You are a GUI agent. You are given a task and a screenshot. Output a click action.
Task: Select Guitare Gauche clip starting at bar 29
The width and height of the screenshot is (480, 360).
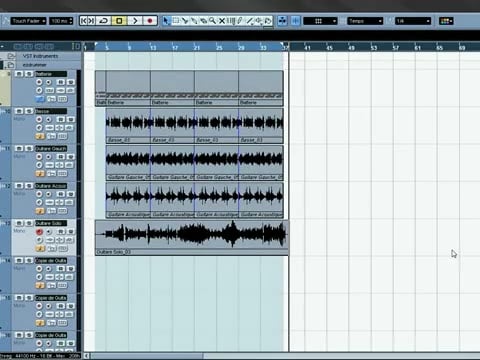coord(261,163)
